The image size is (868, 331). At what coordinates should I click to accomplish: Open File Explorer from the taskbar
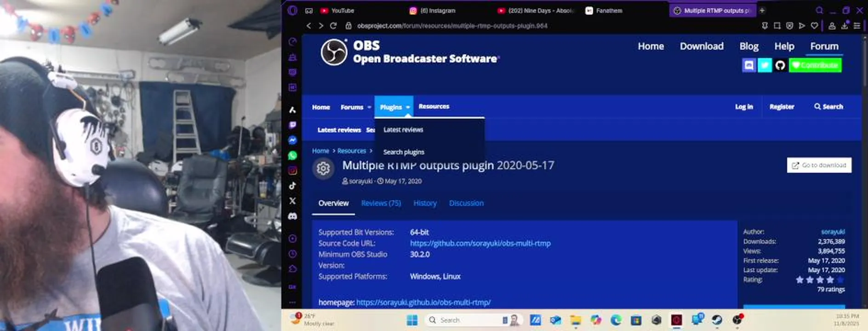(x=575, y=320)
